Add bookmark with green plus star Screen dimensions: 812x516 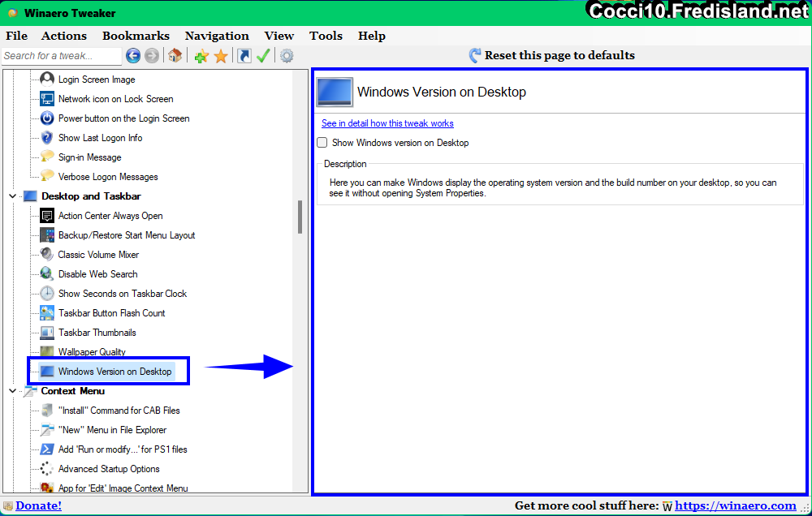coord(201,56)
